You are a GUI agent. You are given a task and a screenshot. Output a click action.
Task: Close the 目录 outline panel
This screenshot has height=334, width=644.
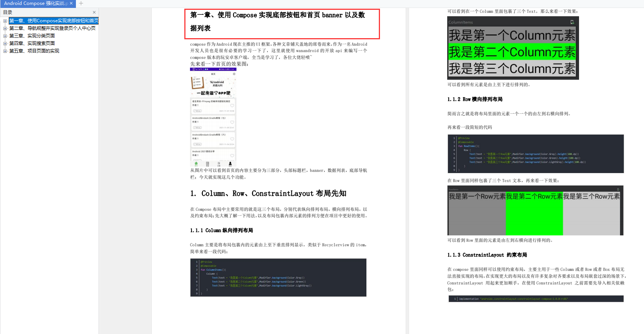94,12
